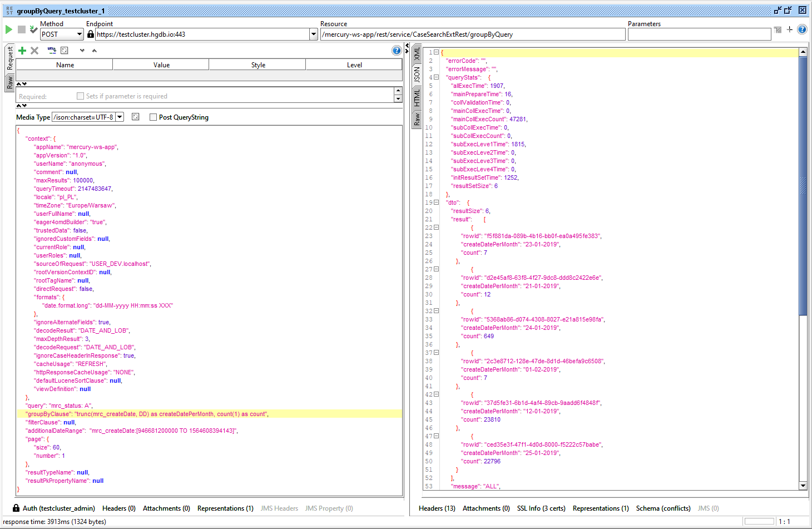Collapse result item at line 32

(x=436, y=311)
